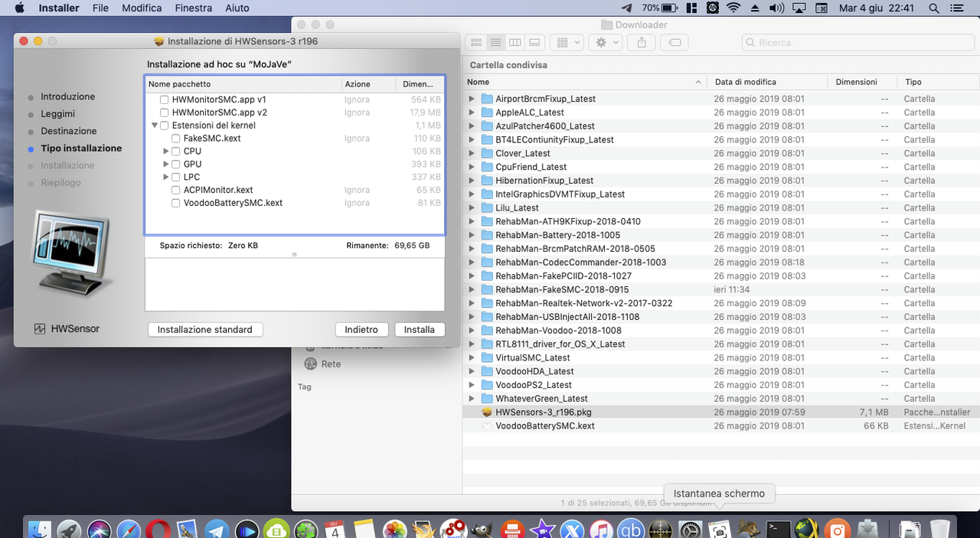Image resolution: width=980 pixels, height=538 pixels.
Task: Open Finder action gear dropdown
Action: (x=606, y=43)
